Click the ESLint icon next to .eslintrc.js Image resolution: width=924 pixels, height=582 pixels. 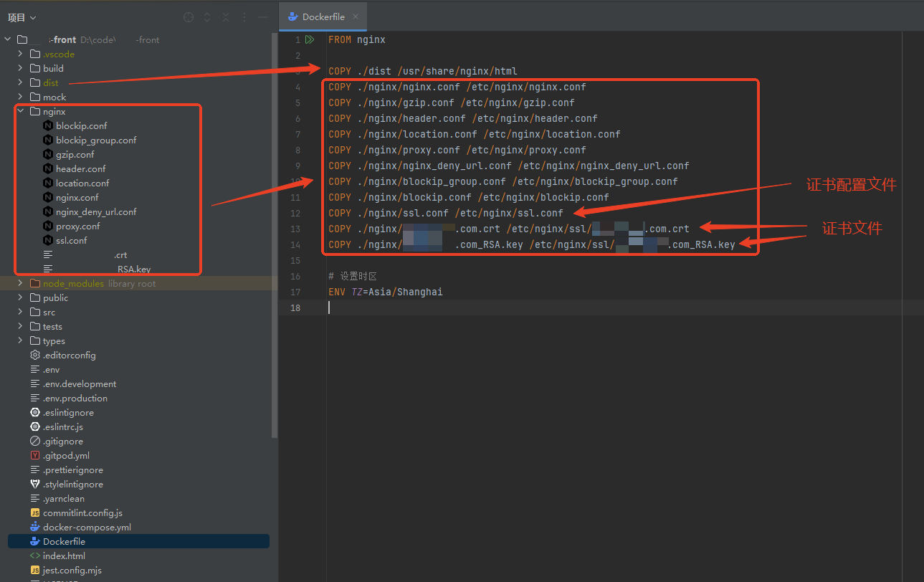pos(35,426)
